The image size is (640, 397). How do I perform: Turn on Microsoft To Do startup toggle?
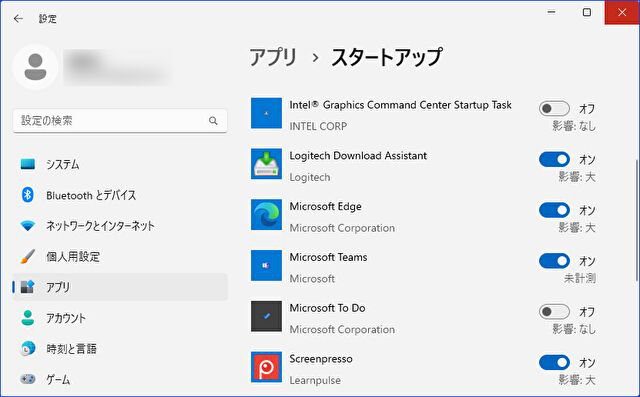(x=554, y=312)
